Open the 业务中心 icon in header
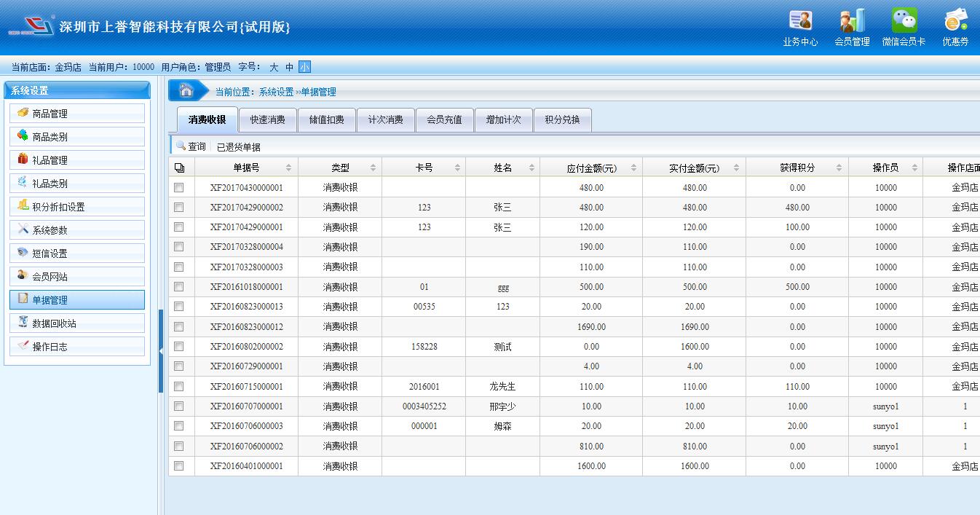The height and width of the screenshot is (515, 980). coord(800,20)
